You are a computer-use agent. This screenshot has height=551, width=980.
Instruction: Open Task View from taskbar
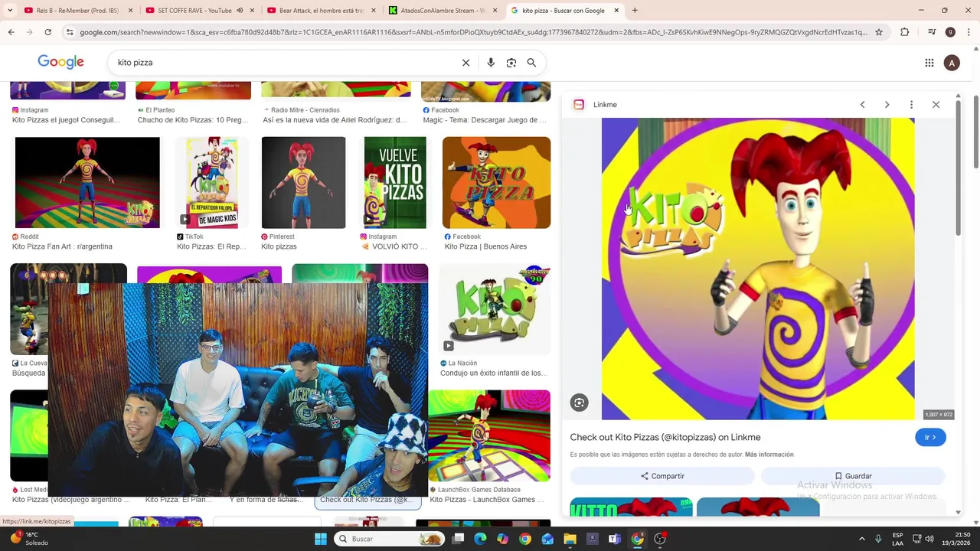coord(458,539)
